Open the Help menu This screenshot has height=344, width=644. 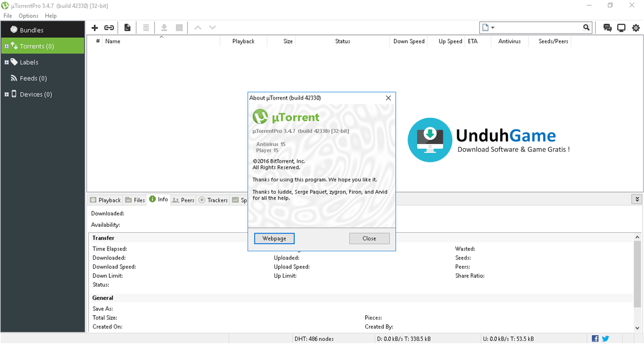[51, 16]
